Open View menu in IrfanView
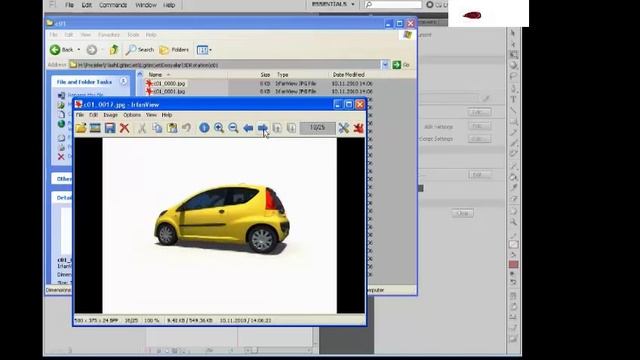The height and width of the screenshot is (360, 640). pyautogui.click(x=151, y=115)
